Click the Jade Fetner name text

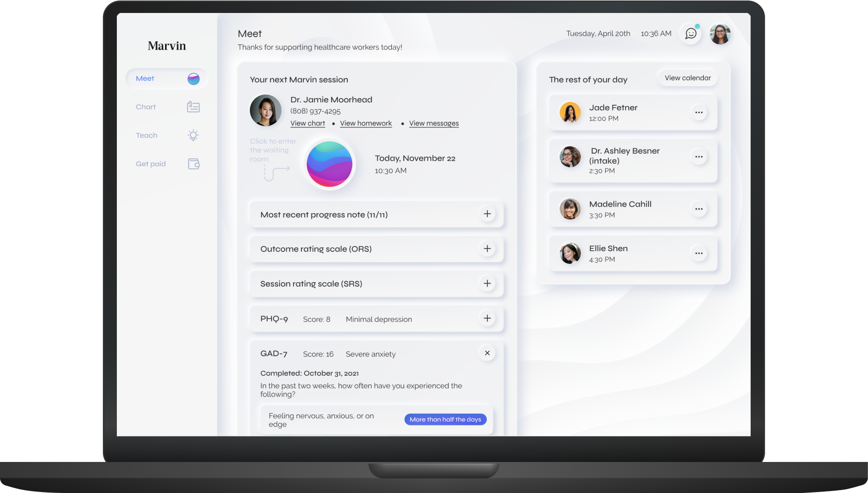click(x=613, y=107)
